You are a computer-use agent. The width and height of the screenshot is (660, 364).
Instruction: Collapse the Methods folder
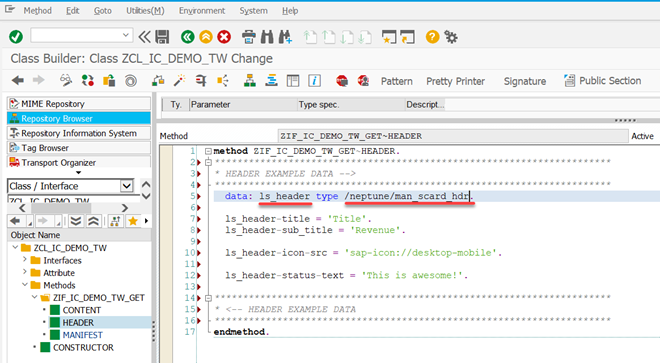[25, 285]
